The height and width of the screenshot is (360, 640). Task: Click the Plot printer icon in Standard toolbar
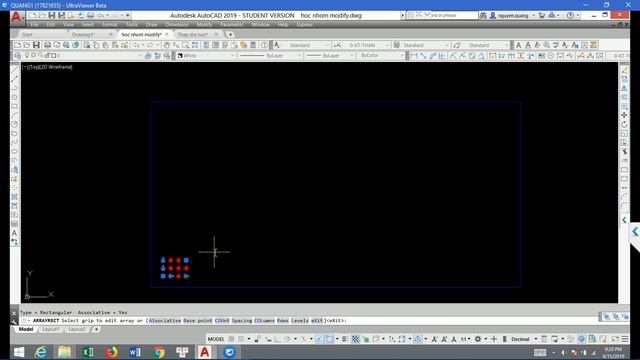coord(47,45)
